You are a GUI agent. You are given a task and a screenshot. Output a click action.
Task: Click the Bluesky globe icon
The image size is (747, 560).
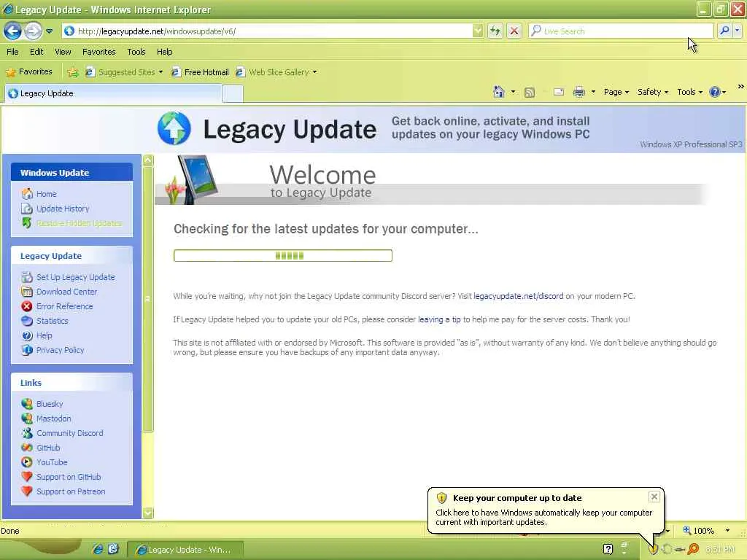27,404
